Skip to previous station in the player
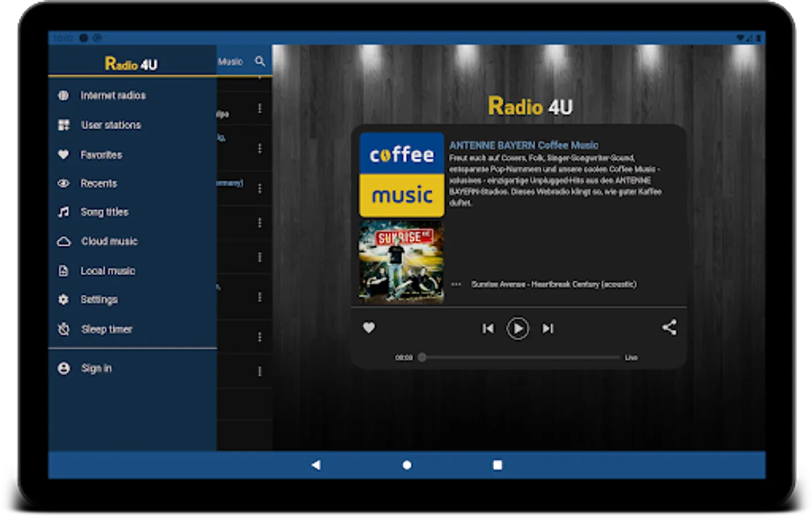 (488, 328)
